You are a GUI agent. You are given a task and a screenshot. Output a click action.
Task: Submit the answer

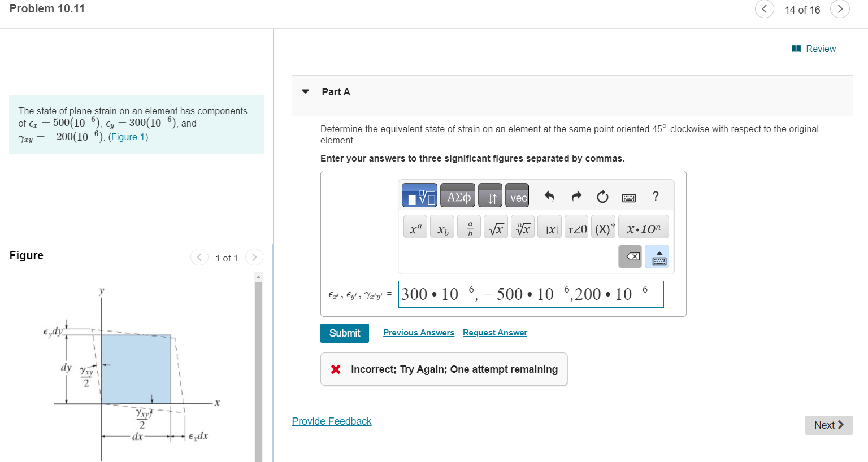pos(345,333)
